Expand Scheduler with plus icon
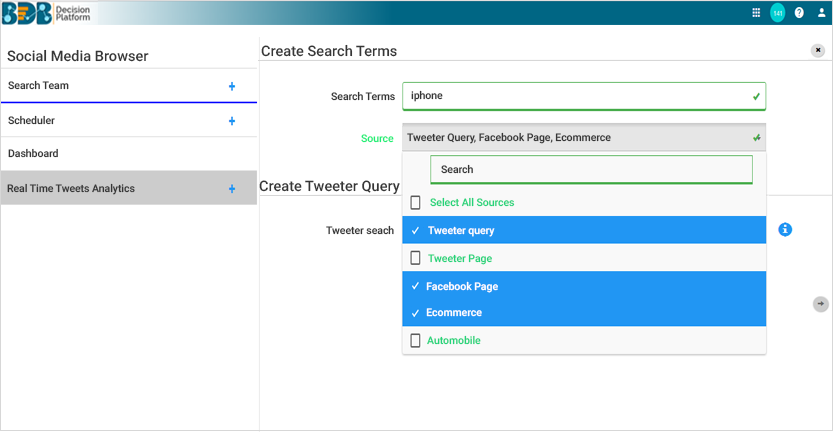The width and height of the screenshot is (833, 432). coord(232,121)
